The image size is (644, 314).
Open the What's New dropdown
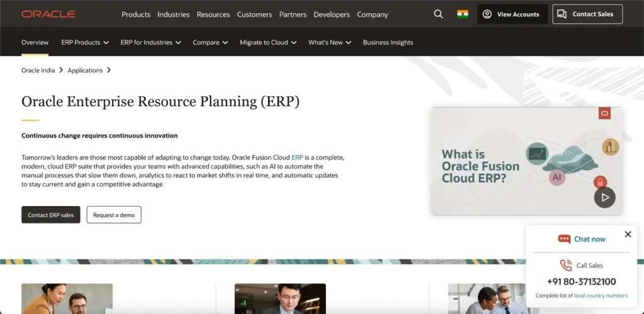point(330,42)
